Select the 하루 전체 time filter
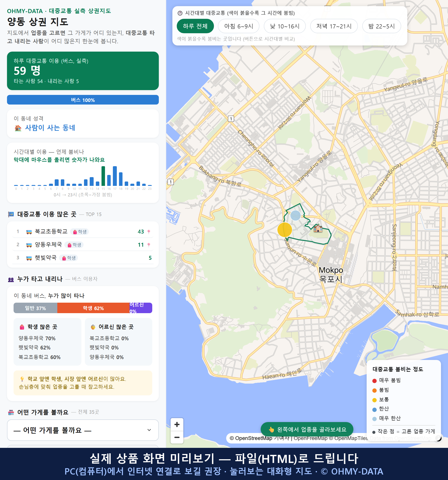The height and width of the screenshot is (480, 448). 195,26
